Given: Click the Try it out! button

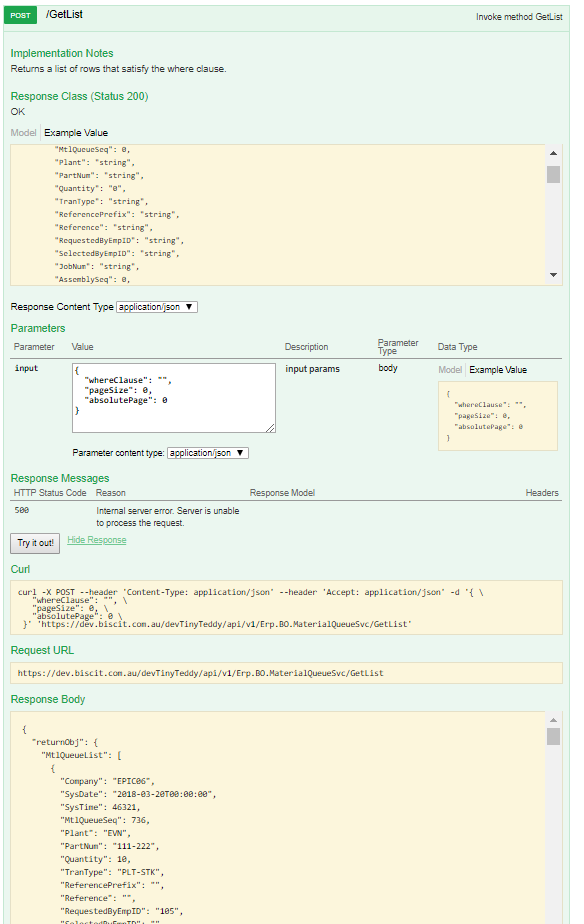Looking at the screenshot, I should coord(35,543).
